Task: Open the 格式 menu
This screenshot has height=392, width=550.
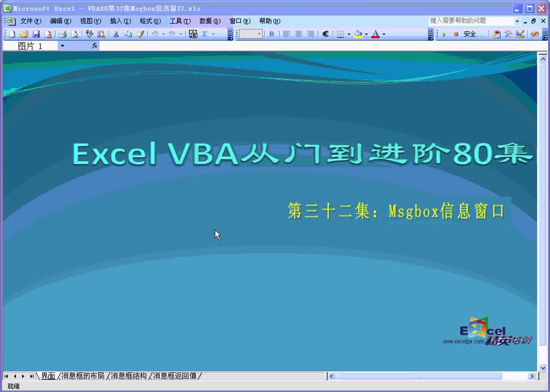Action: [x=150, y=21]
